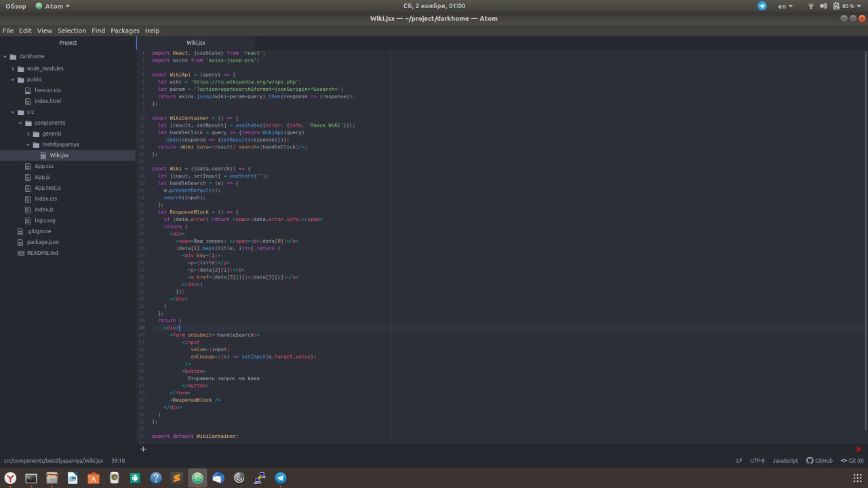Launch Sublime Text from the dock
The image size is (868, 488).
[176, 478]
